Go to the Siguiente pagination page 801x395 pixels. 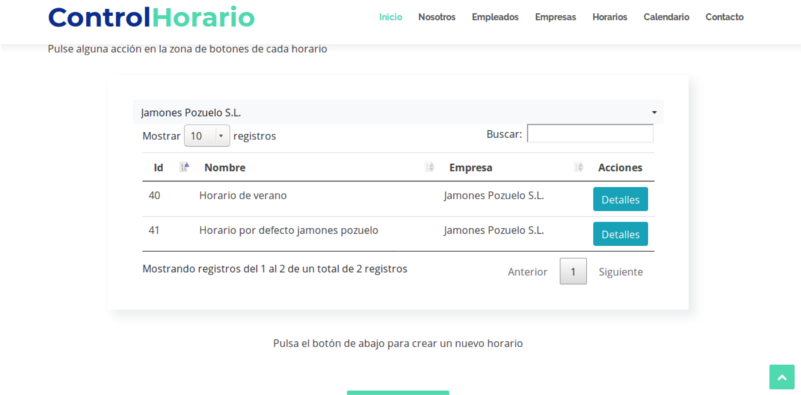621,272
